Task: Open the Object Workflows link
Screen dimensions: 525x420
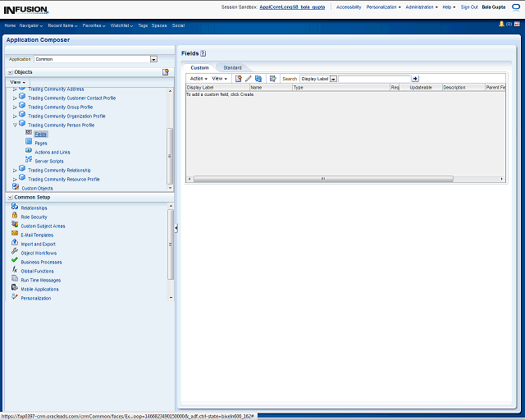Action: pos(39,253)
